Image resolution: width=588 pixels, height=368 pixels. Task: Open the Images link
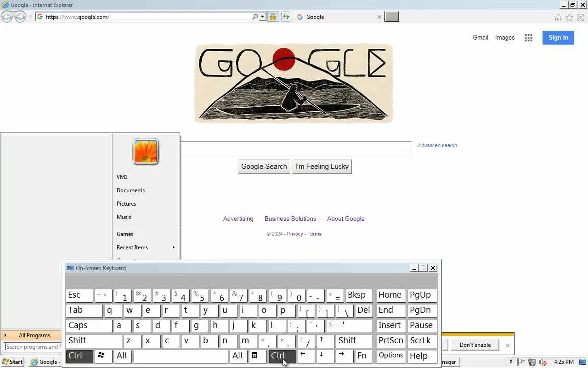point(505,38)
